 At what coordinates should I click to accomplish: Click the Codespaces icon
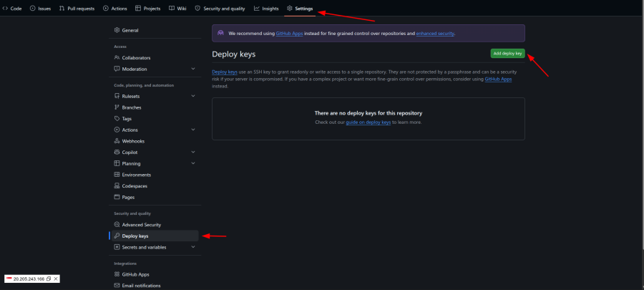click(117, 186)
